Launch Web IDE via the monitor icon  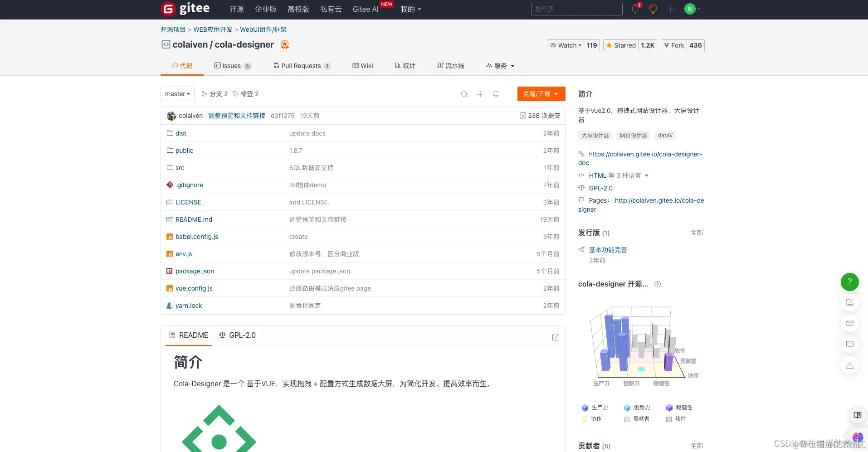click(x=496, y=94)
